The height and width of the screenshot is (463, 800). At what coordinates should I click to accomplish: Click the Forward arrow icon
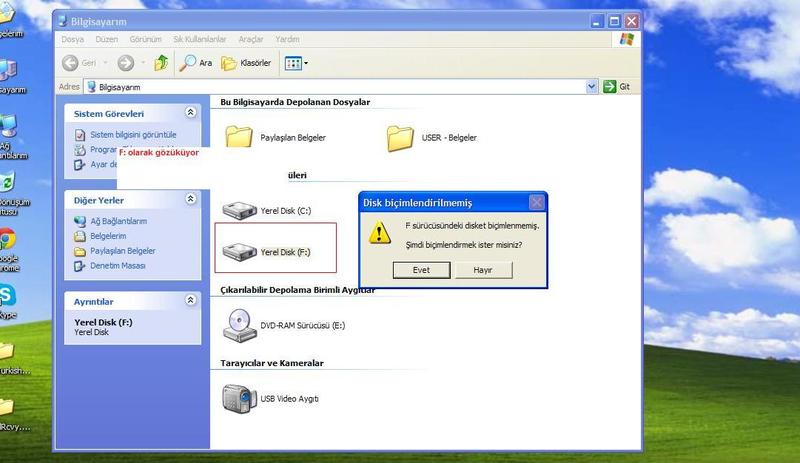[x=126, y=63]
